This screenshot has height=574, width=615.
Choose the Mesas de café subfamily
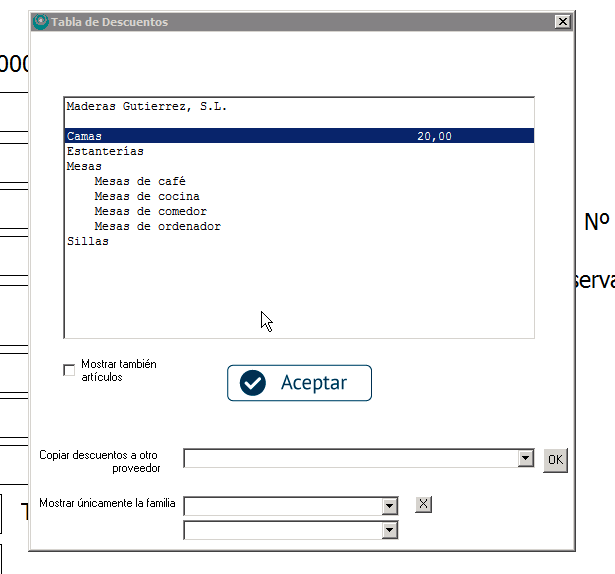pyautogui.click(x=140, y=181)
